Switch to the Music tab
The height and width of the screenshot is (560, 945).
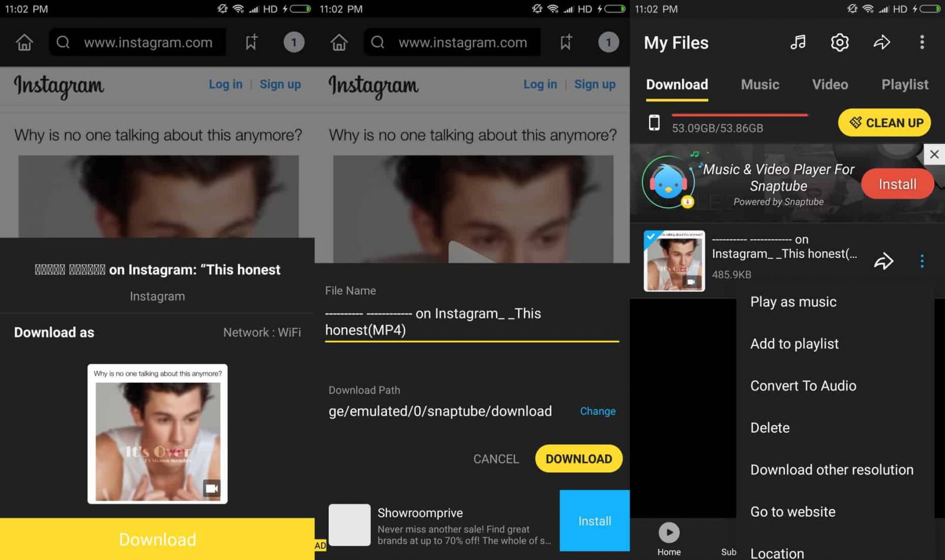tap(760, 84)
